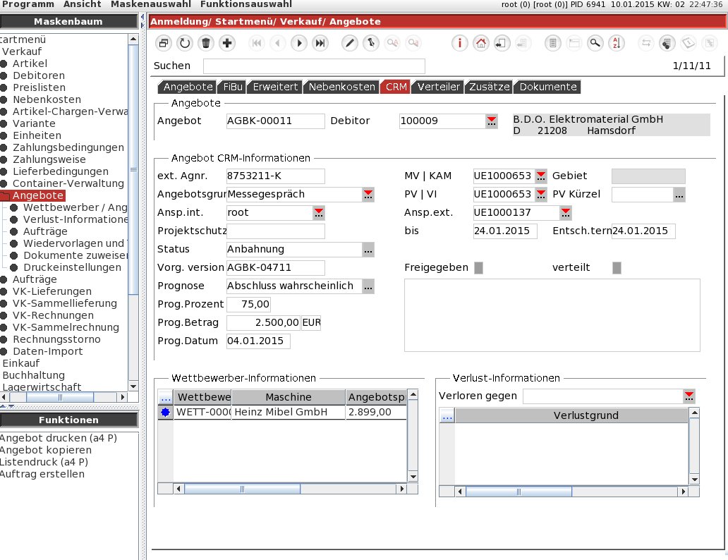Click the home icon in toolbar

pos(481,43)
